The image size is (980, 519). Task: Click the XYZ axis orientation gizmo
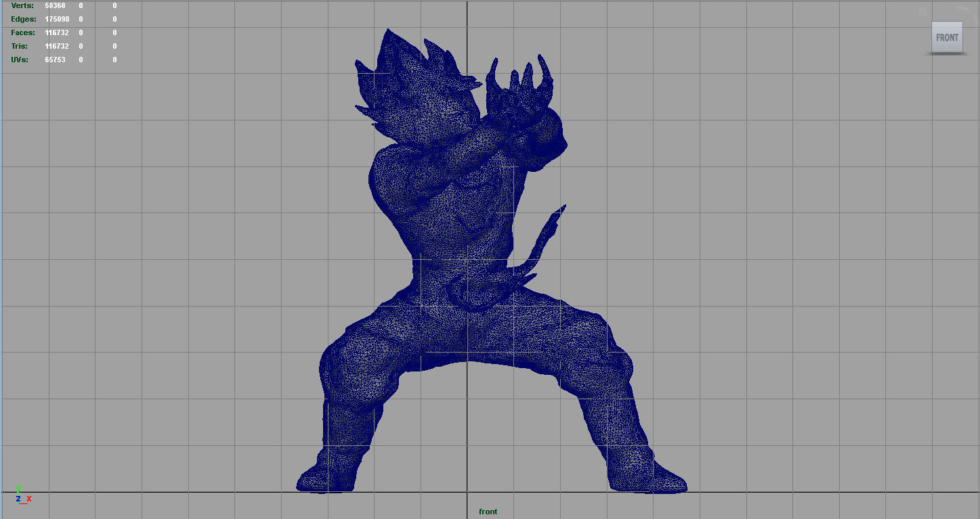[x=23, y=495]
